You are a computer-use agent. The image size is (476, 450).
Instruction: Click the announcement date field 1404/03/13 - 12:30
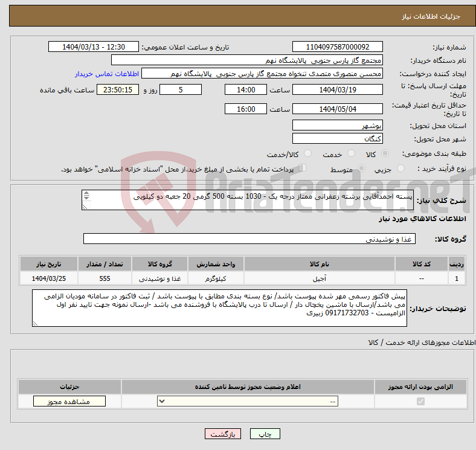coord(94,47)
